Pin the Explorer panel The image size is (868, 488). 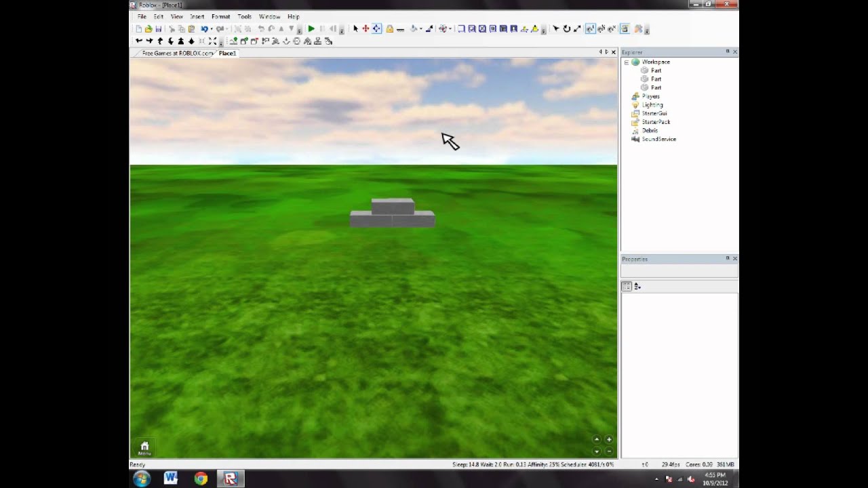point(728,52)
